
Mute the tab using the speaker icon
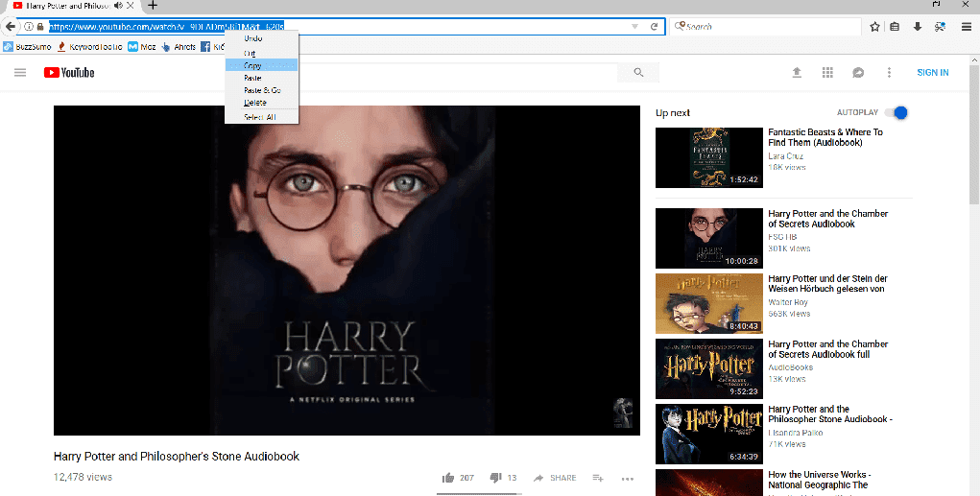tap(118, 6)
